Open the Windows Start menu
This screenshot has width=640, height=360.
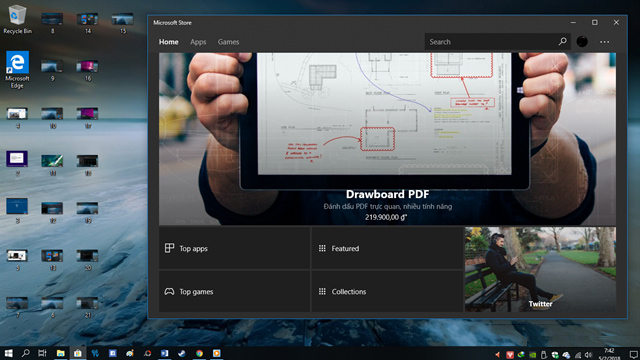pyautogui.click(x=8, y=353)
